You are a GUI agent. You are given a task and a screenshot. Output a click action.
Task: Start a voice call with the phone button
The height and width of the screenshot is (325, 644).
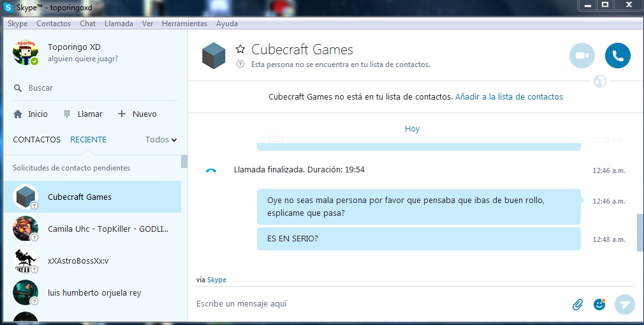(618, 56)
